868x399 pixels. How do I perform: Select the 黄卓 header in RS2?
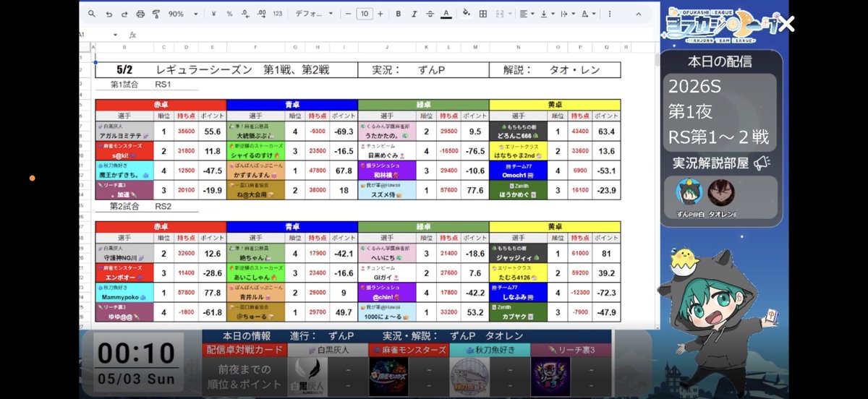(x=555, y=226)
